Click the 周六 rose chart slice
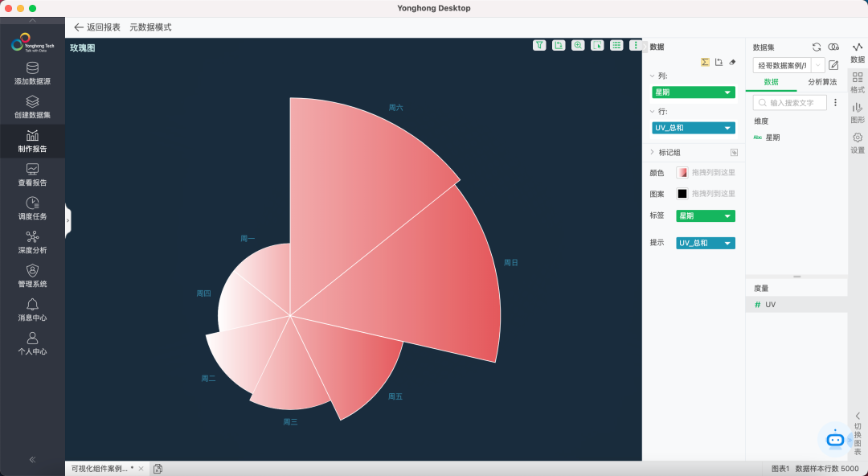Viewport: 868px width, 476px height. (x=354, y=188)
